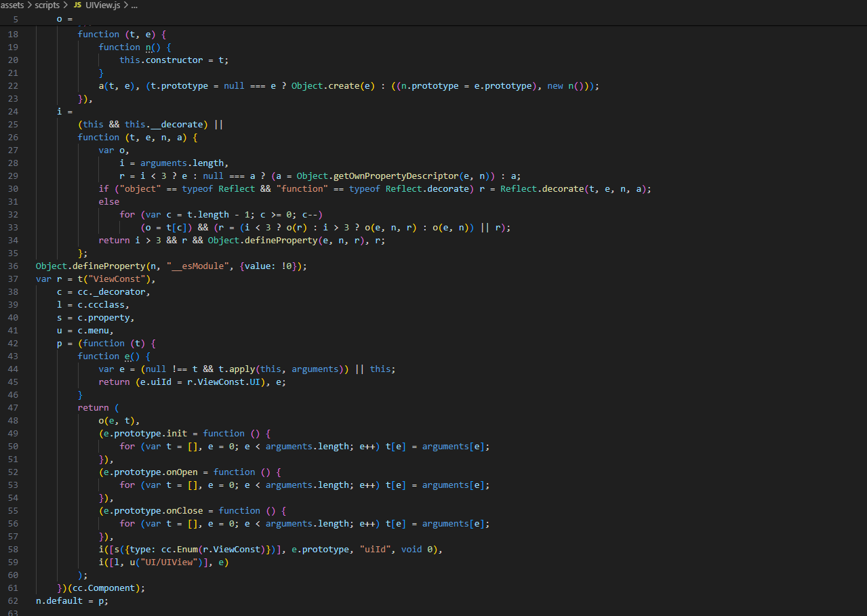Viewport: 867px width, 616px height.
Task: Click the "else" keyword on line 31
Action: pos(108,201)
